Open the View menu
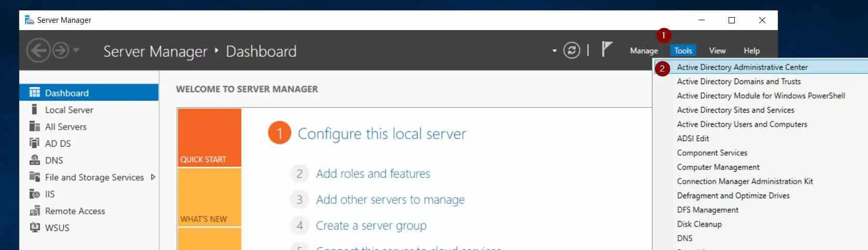This screenshot has width=868, height=250. pos(717,51)
